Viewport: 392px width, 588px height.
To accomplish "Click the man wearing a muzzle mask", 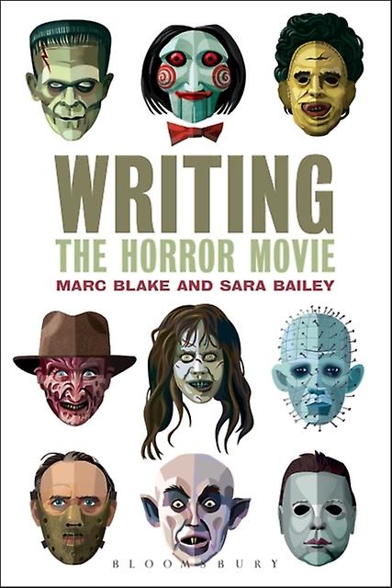I will coord(73,508).
